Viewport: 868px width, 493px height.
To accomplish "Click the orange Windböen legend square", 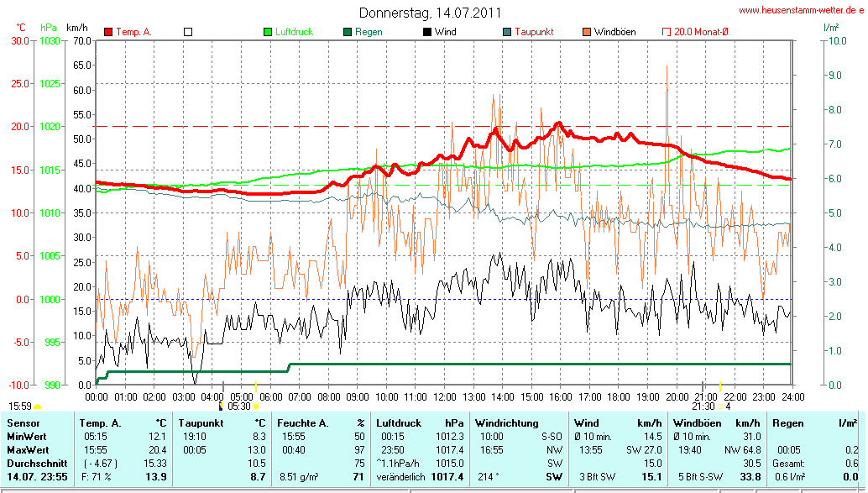I will pyautogui.click(x=587, y=32).
